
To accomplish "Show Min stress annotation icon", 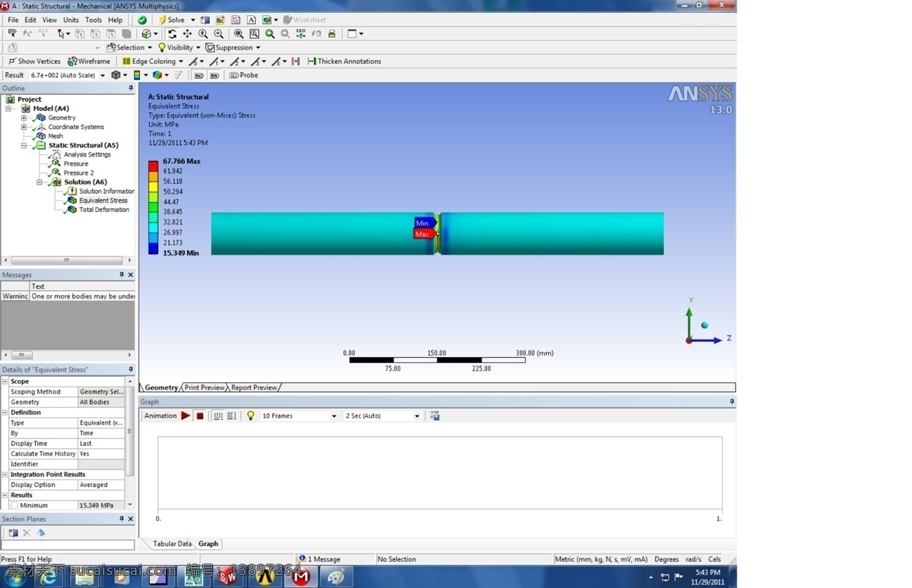I will coord(214,75).
